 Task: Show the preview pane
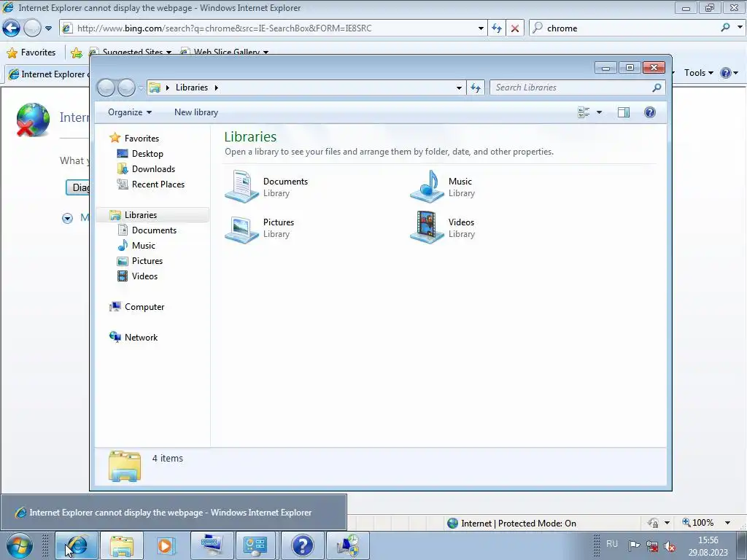623,112
